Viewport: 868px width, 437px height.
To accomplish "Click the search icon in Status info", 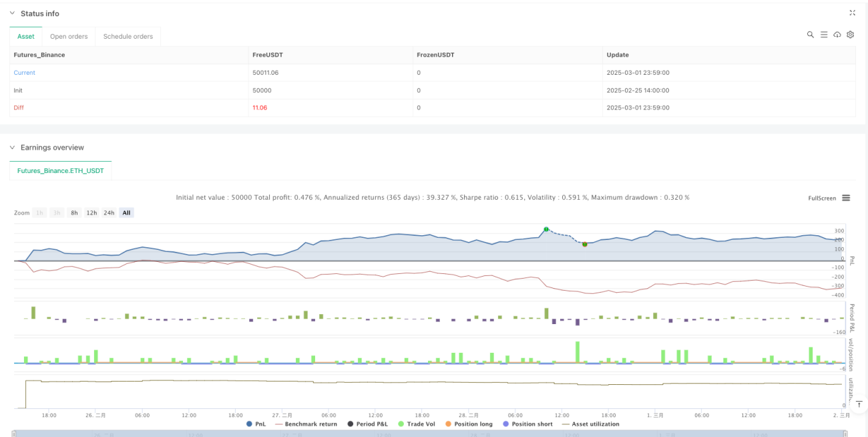I will pos(811,35).
